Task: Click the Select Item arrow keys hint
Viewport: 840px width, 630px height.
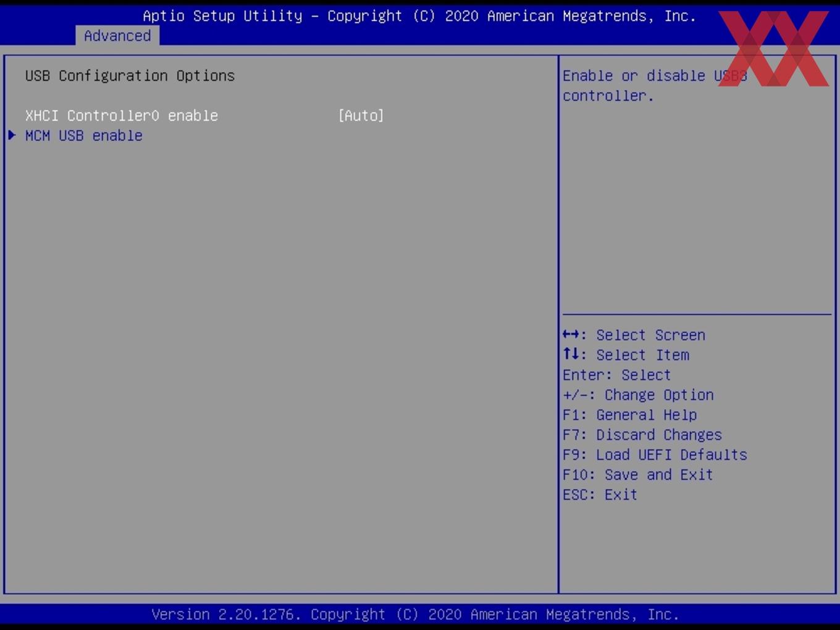Action: [626, 355]
